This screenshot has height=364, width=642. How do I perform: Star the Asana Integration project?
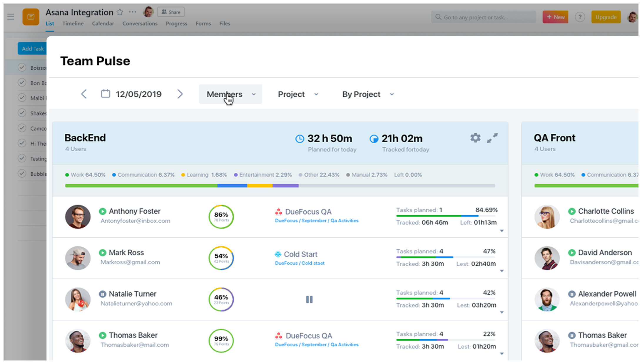click(x=120, y=12)
